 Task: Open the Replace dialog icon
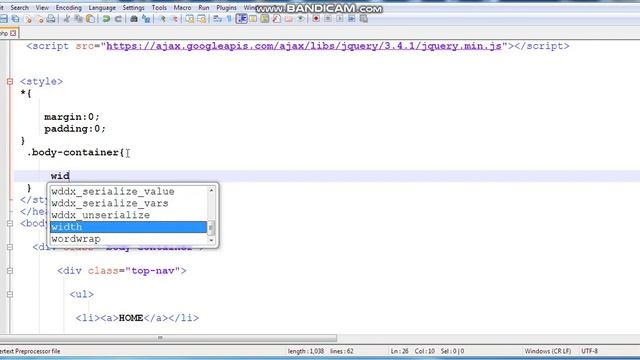[146, 19]
